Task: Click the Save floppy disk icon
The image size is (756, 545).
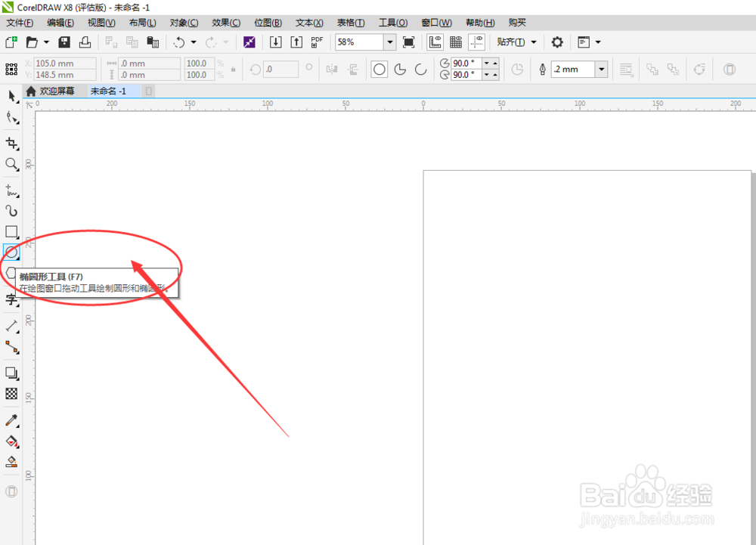Action: (64, 42)
